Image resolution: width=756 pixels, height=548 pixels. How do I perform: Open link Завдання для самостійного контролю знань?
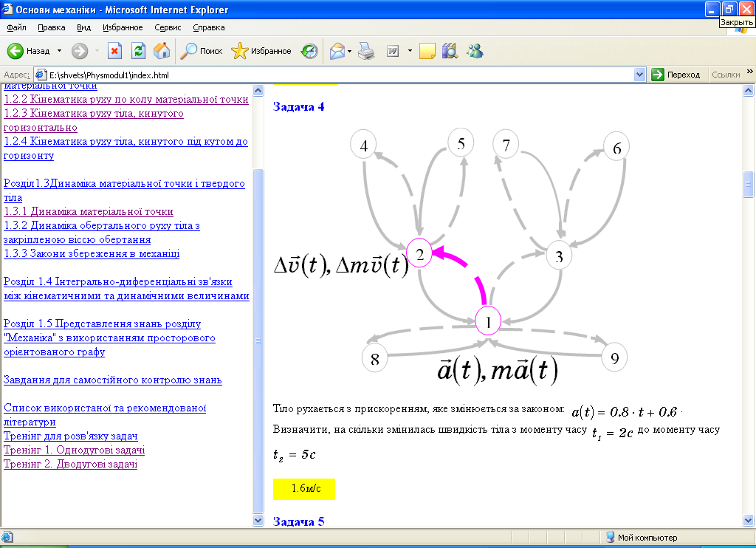pos(113,380)
